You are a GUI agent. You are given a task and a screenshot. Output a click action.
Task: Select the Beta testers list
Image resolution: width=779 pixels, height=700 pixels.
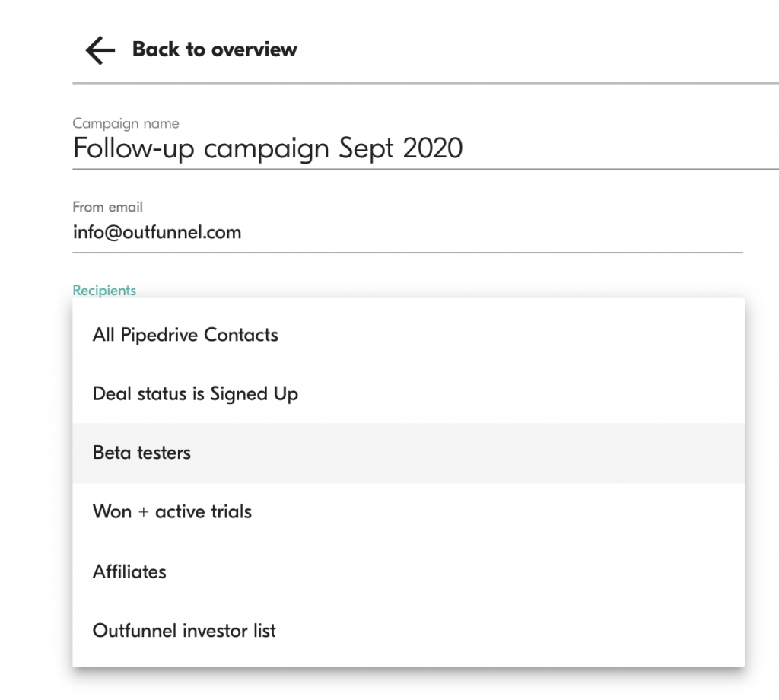coord(409,453)
